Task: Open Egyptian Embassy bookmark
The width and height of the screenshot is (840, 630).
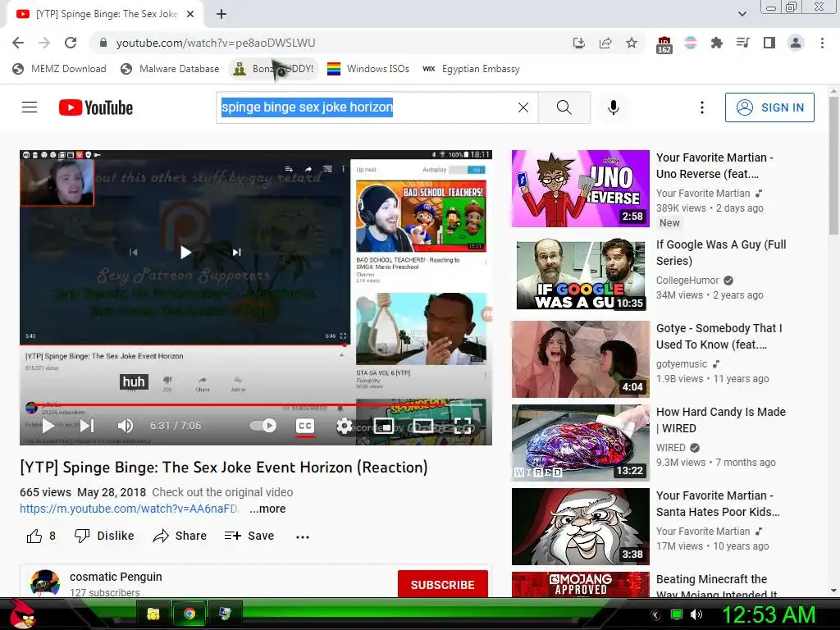Action: (x=471, y=69)
